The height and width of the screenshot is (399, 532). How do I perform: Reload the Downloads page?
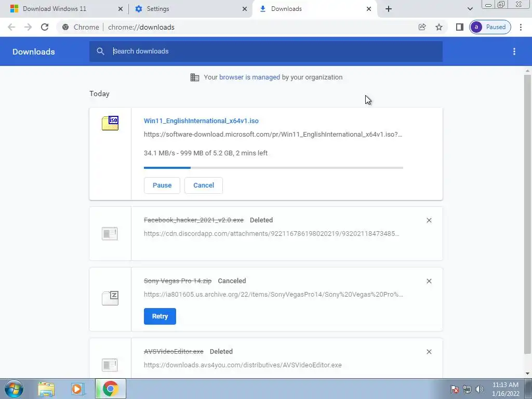click(x=45, y=27)
